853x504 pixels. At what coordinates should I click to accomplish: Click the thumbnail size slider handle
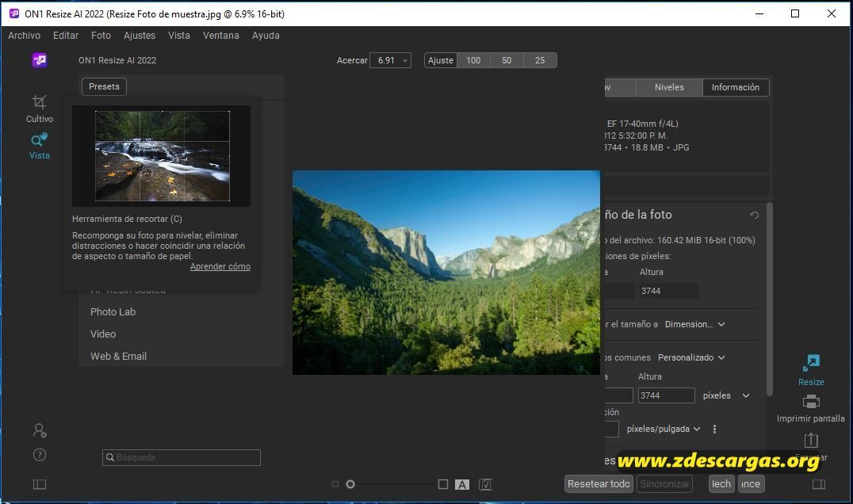point(350,484)
